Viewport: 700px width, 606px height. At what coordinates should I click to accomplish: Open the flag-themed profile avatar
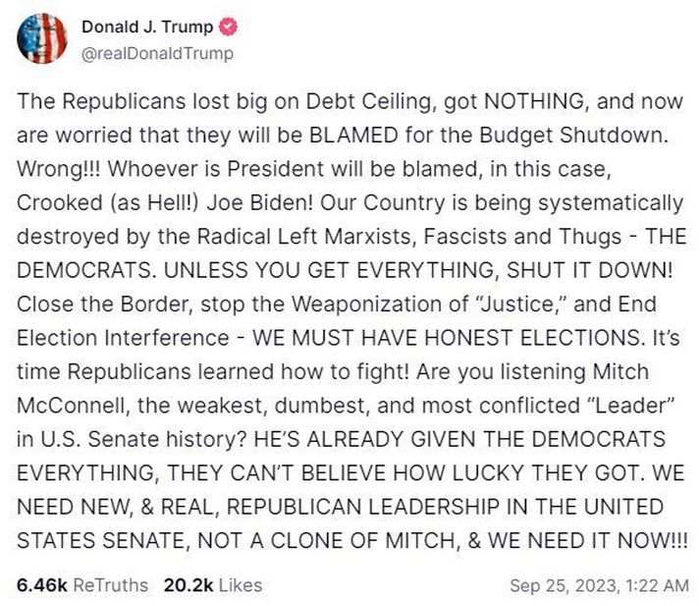click(42, 39)
